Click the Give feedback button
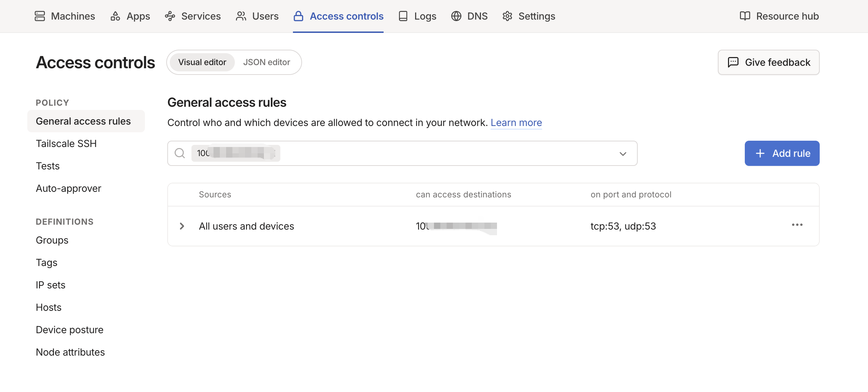Viewport: 868px width, 392px height. pos(769,62)
